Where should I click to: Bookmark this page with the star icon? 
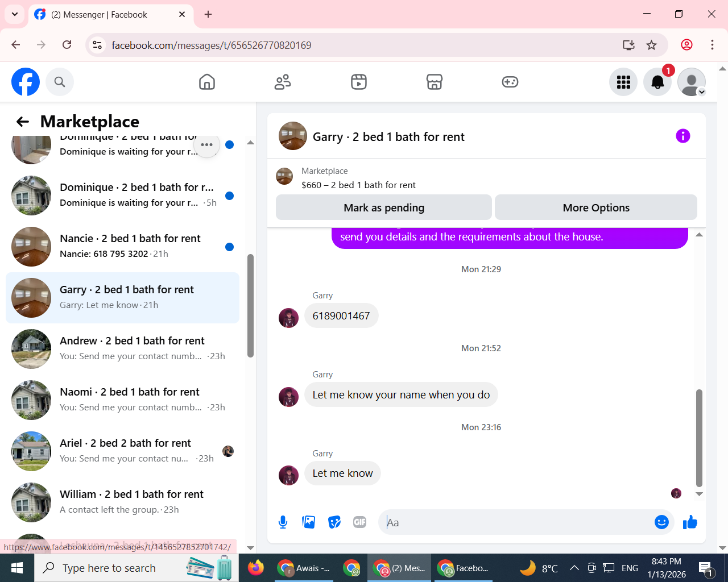(x=652, y=45)
